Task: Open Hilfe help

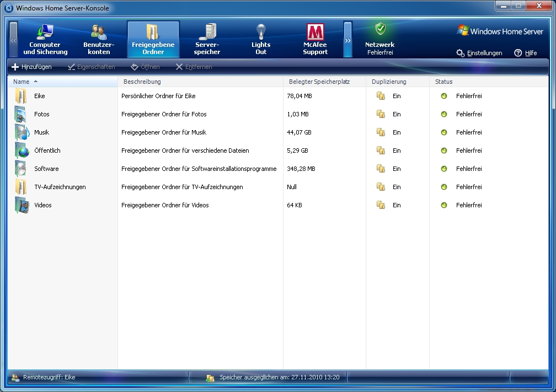Action: pos(526,53)
